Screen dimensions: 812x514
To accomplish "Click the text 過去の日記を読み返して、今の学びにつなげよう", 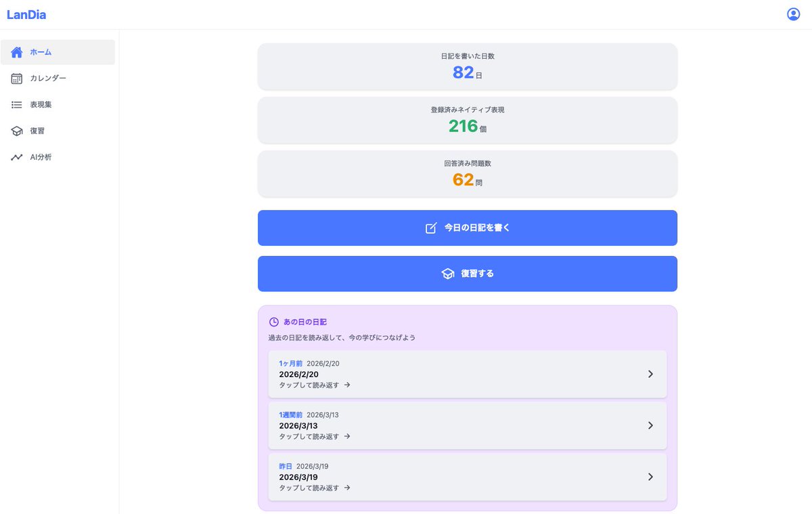I will click(x=342, y=337).
